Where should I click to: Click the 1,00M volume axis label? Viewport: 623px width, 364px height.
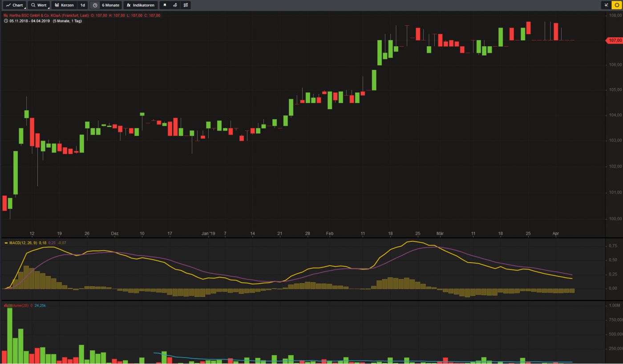(x=615, y=306)
